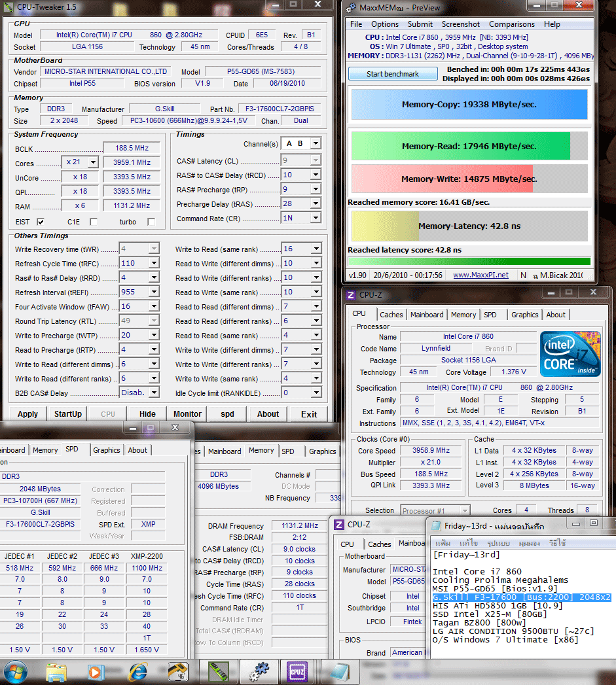Click the Memory-Read green result bar
The height and width of the screenshot is (685, 616).
coord(469,146)
